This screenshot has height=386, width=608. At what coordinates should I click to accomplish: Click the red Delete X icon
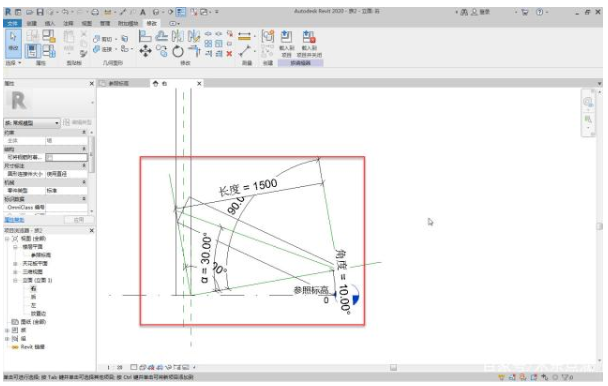coord(229,54)
